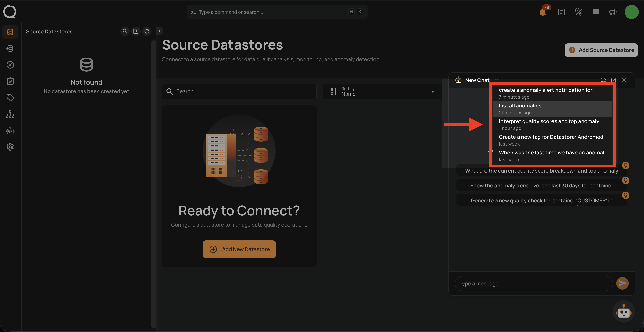This screenshot has width=644, height=332.
Task: Open the Tags icon in left sidebar
Action: pyautogui.click(x=10, y=98)
